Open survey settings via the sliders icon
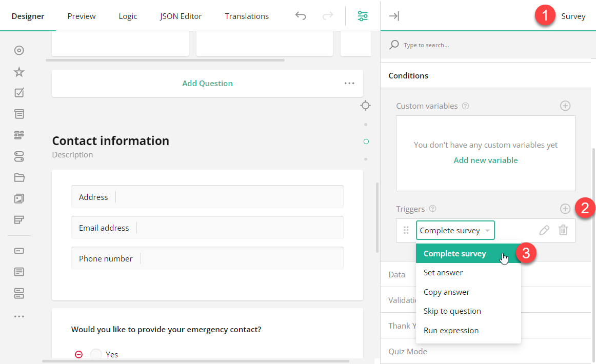The image size is (596, 364). 363,16
